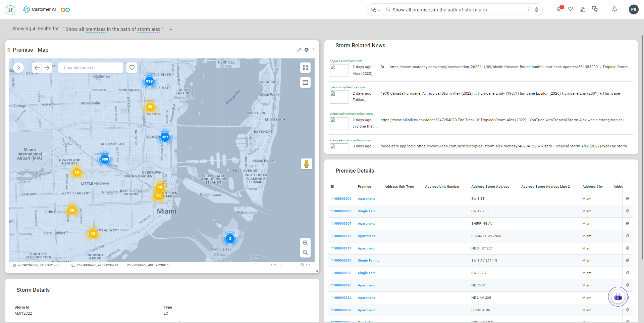Expand the Premise - Map panel

299,50
